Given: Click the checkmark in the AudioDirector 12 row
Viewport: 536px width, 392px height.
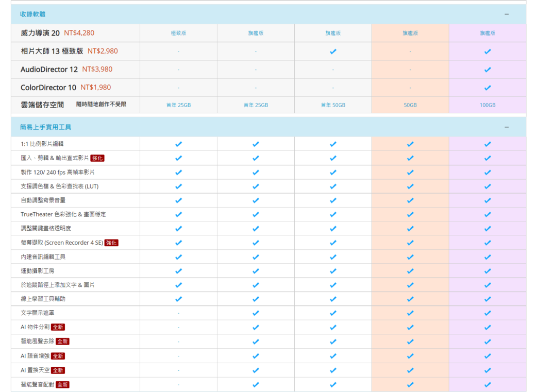Looking at the screenshot, I should (488, 70).
